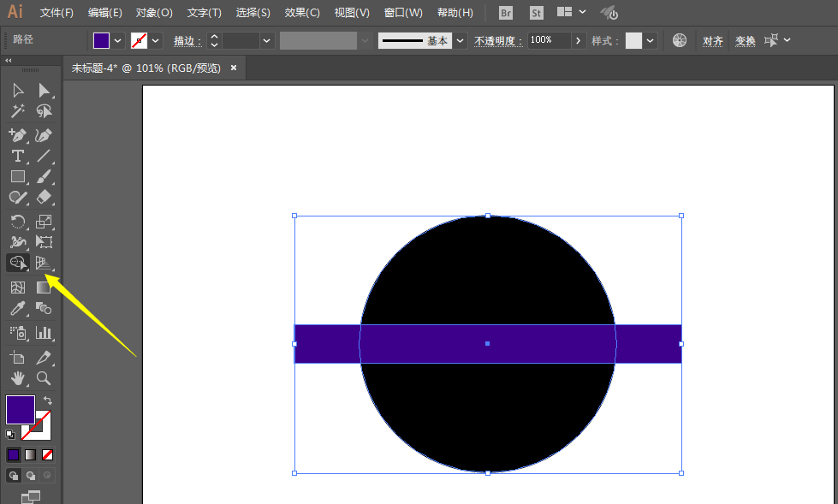This screenshot has width=838, height=504.
Task: Open the graphic style (样式) dropdown
Action: 650,40
